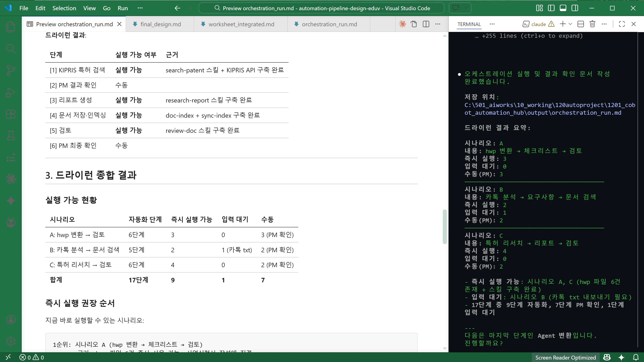Open the Selection menu
Screen dimensions: 644x362
pos(64,8)
